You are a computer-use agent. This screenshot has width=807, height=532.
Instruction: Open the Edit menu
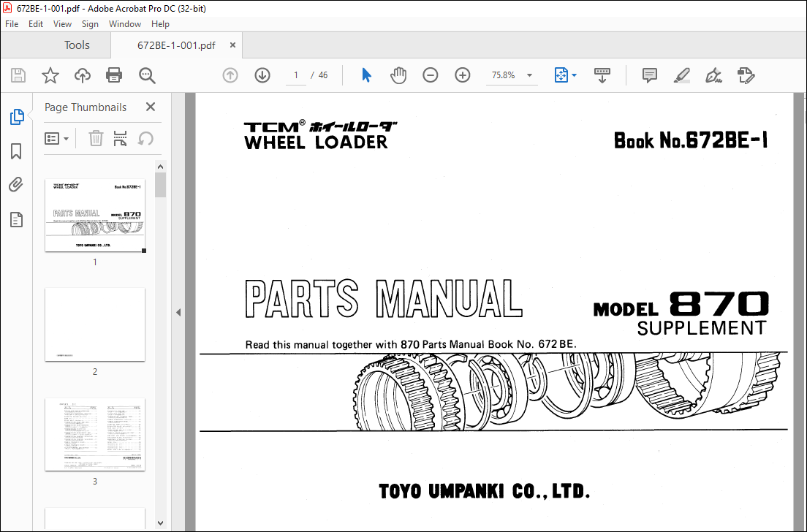pos(36,24)
